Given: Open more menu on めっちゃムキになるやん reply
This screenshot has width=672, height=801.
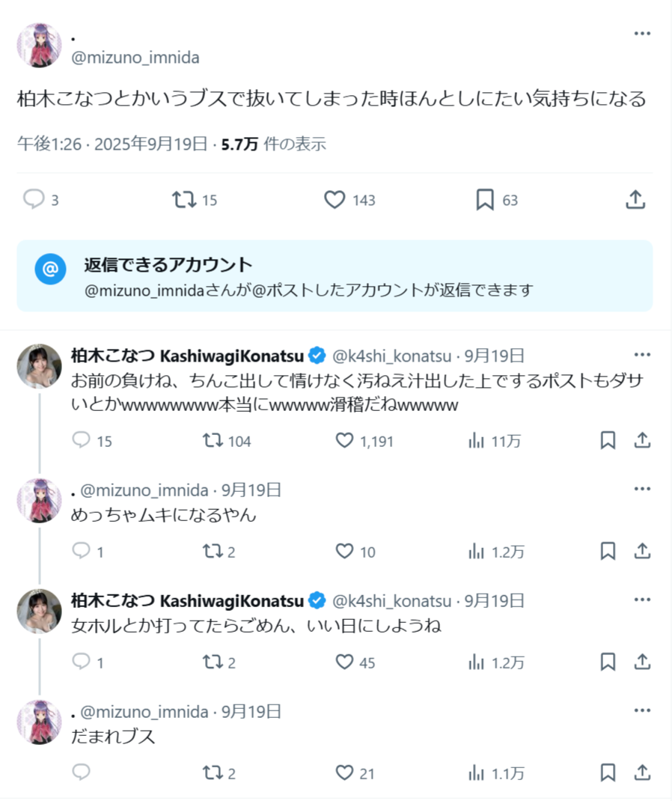Looking at the screenshot, I should tap(641, 489).
